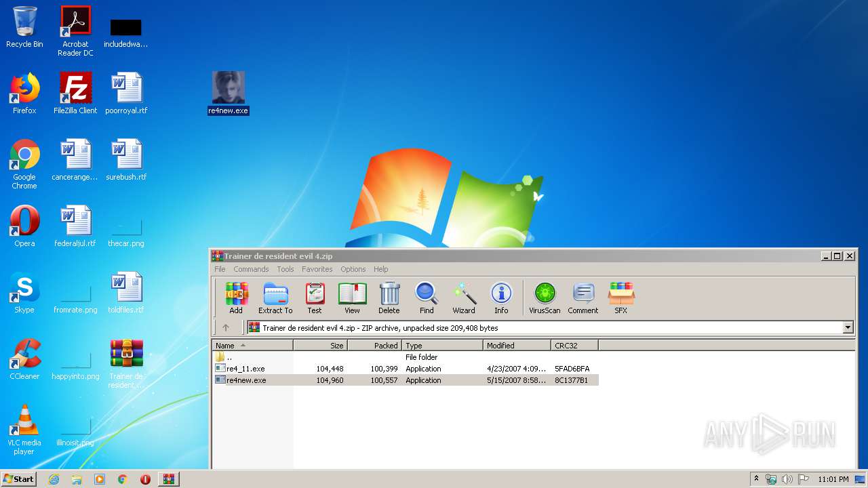This screenshot has height=488, width=868.
Task: Go up one folder level arrow
Action: pos(226,327)
